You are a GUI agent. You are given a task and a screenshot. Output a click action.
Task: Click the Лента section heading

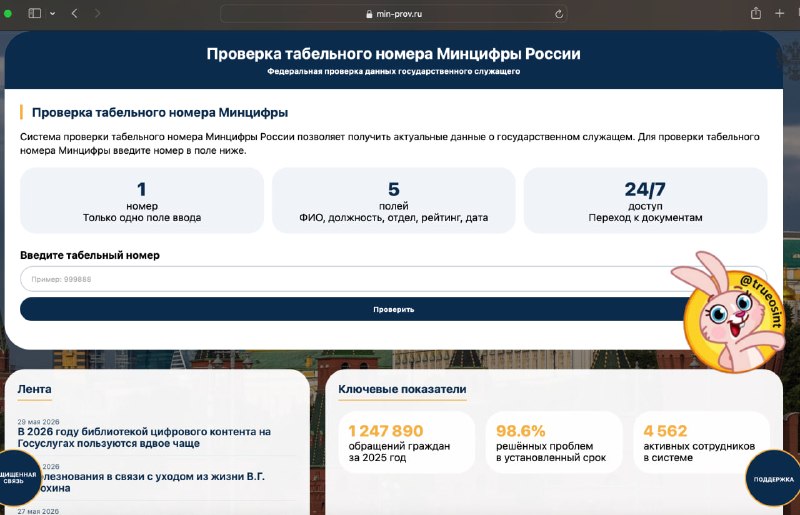point(34,389)
